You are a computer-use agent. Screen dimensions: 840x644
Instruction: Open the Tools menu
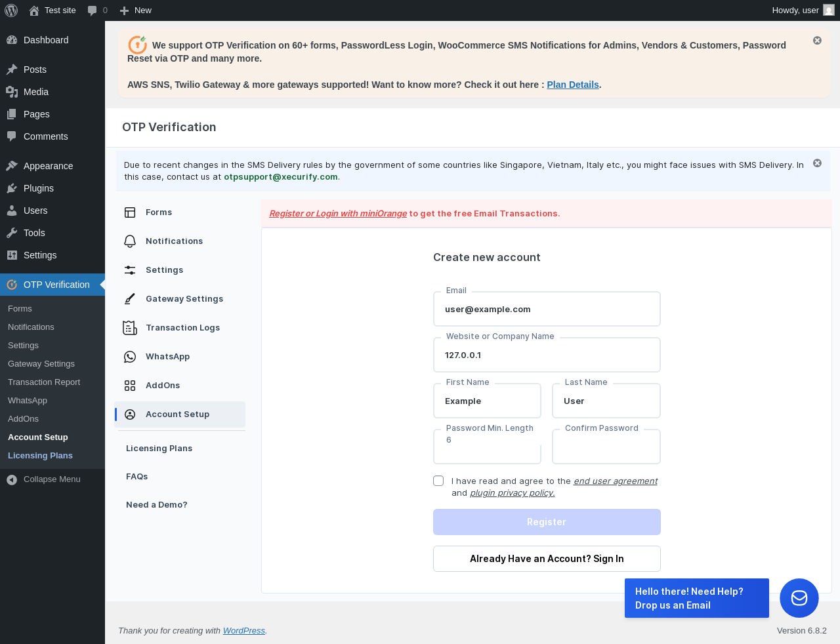tap(52, 233)
